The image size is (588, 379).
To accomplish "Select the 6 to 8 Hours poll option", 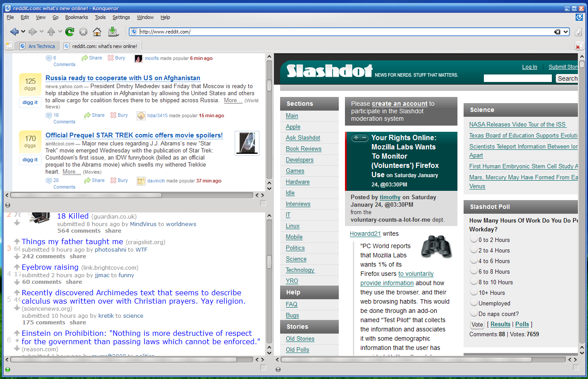I will tap(474, 271).
